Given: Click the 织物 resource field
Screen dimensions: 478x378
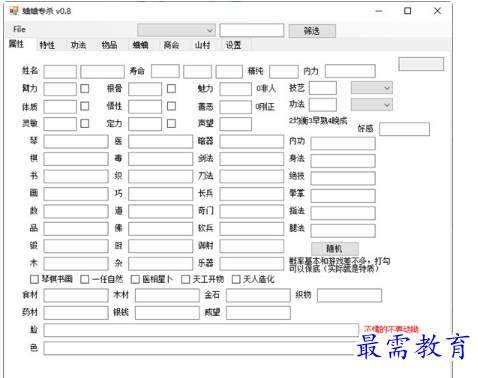Looking at the screenshot, I should point(349,295).
